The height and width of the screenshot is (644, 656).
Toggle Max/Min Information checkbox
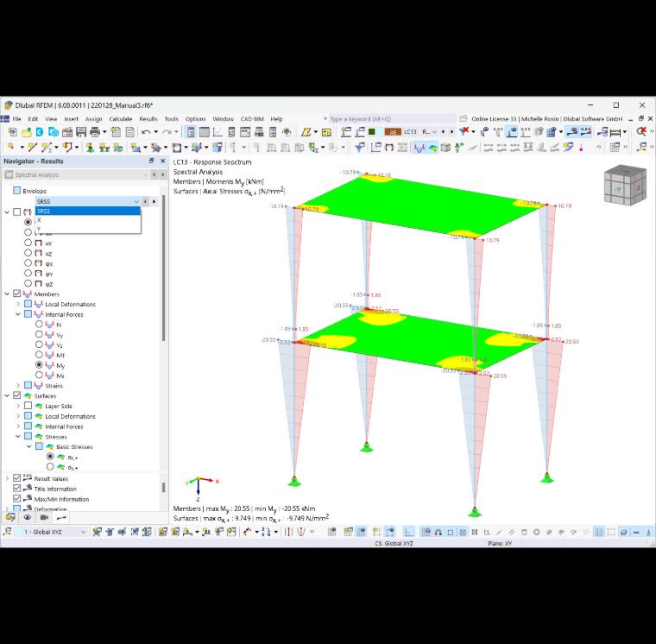[16, 498]
